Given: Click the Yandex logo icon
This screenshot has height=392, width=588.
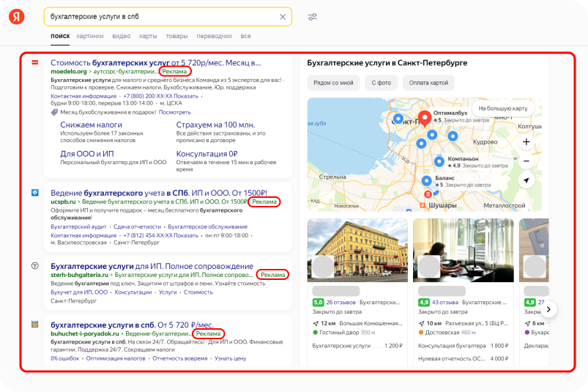Looking at the screenshot, I should [17, 17].
